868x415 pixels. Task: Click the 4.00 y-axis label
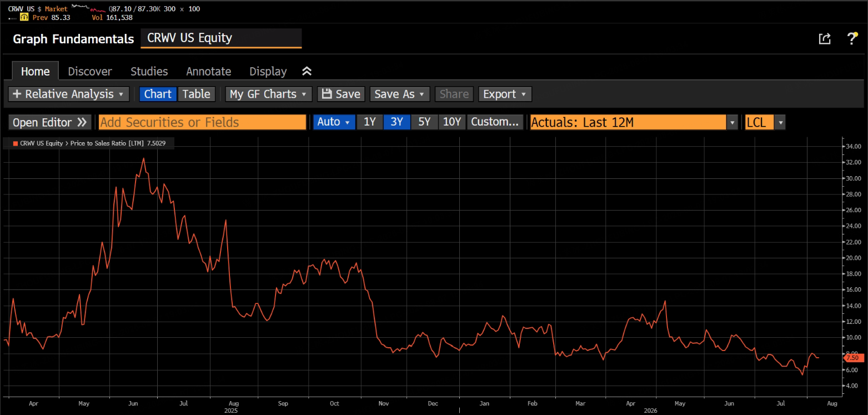point(853,386)
